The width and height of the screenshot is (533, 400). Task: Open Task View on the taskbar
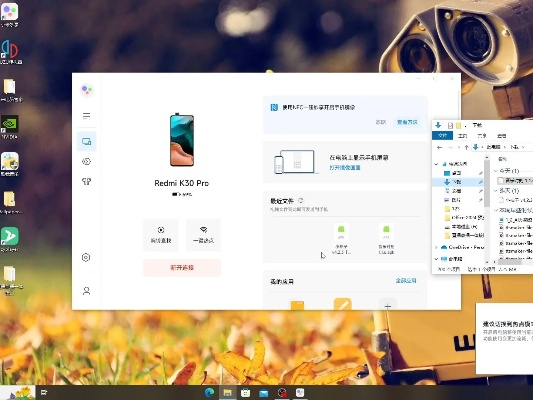44,393
